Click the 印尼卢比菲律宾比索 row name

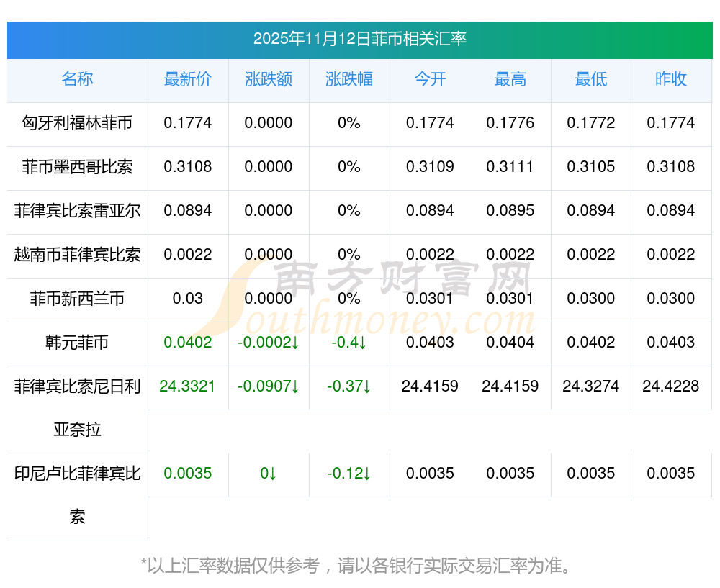(77, 494)
